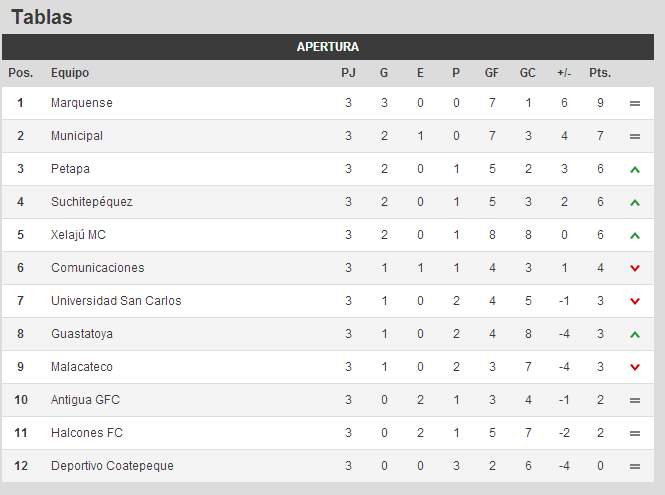
Task: Select the APERTURA tab header
Action: pyautogui.click(x=328, y=47)
